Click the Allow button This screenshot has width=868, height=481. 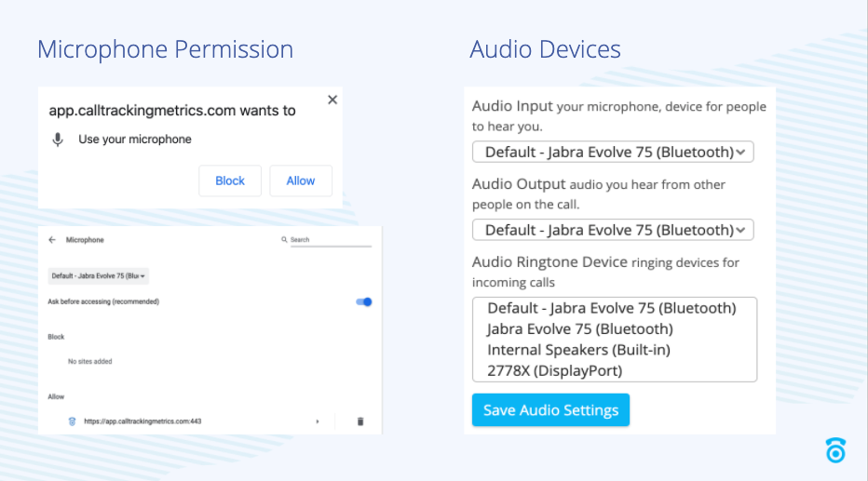[300, 180]
